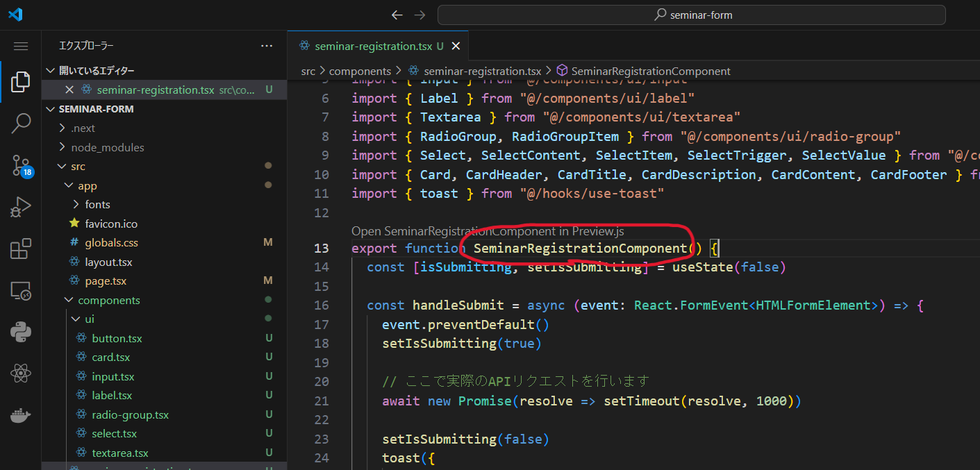Go back with the left arrow

pos(397,15)
